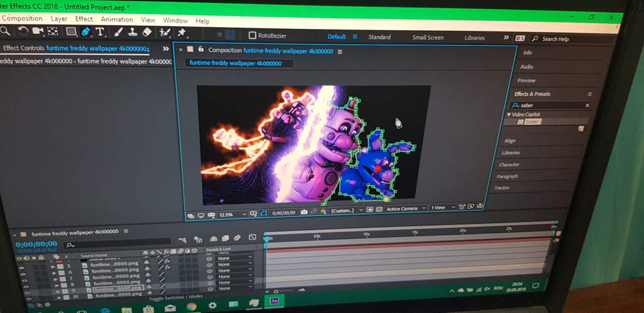Activate the Eraser tool
The height and width of the screenshot is (313, 644).
pyautogui.click(x=147, y=32)
